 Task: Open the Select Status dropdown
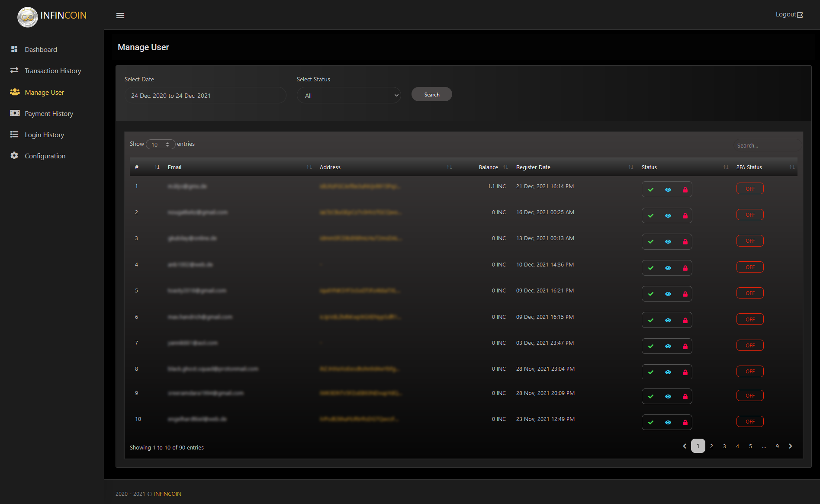tap(349, 96)
